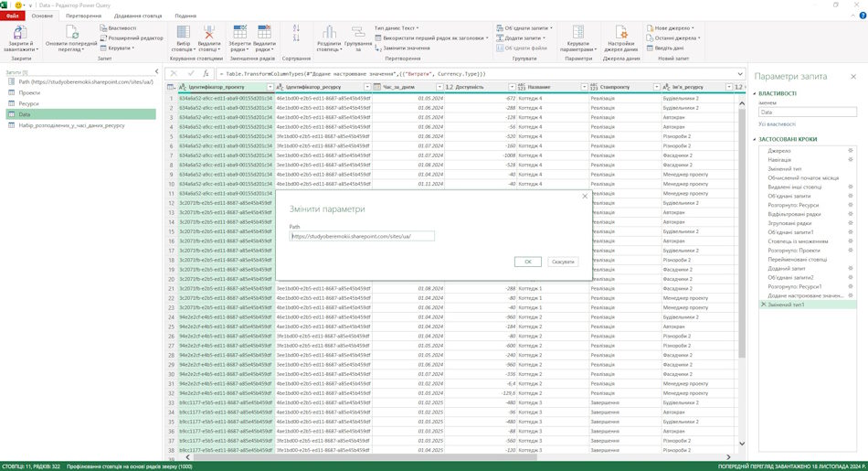The height and width of the screenshot is (471, 868).
Task: Close the Параметри запита pane
Action: pyautogui.click(x=853, y=77)
